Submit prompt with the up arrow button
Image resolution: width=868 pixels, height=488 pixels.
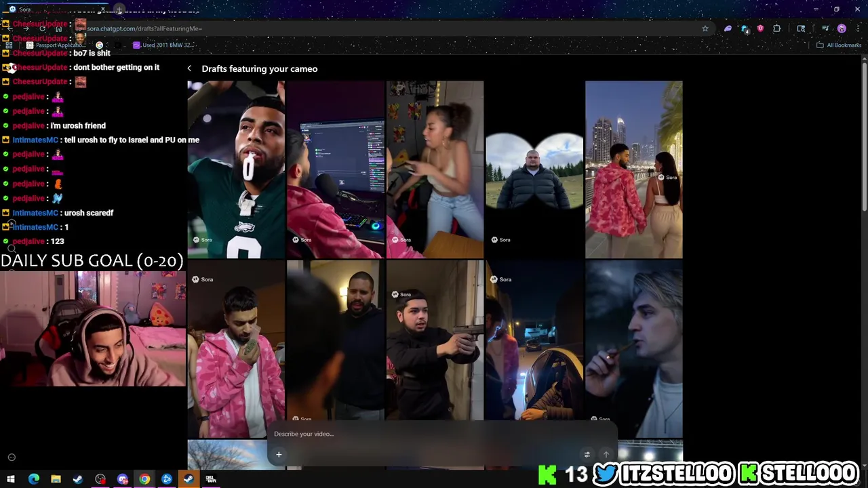(x=606, y=454)
